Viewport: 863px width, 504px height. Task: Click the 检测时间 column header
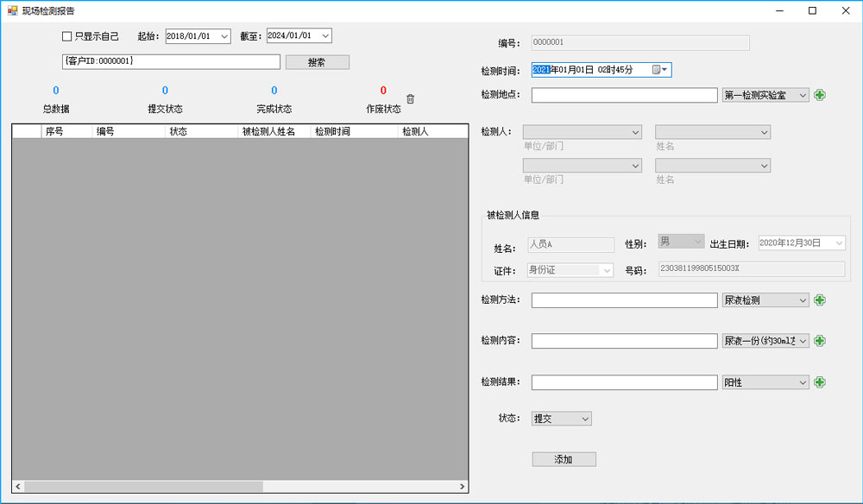354,131
